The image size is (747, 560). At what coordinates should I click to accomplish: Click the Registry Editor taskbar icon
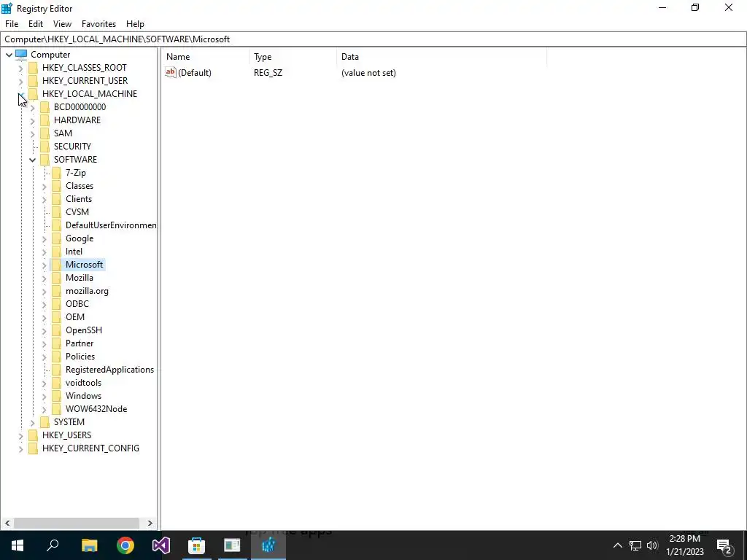[268, 545]
